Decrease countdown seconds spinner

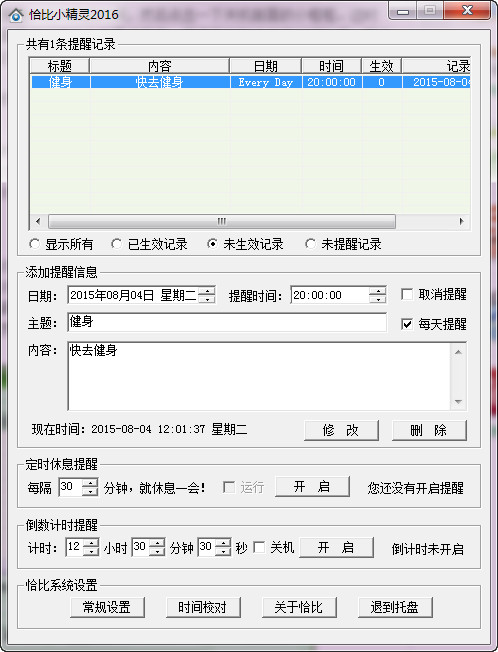[223, 552]
